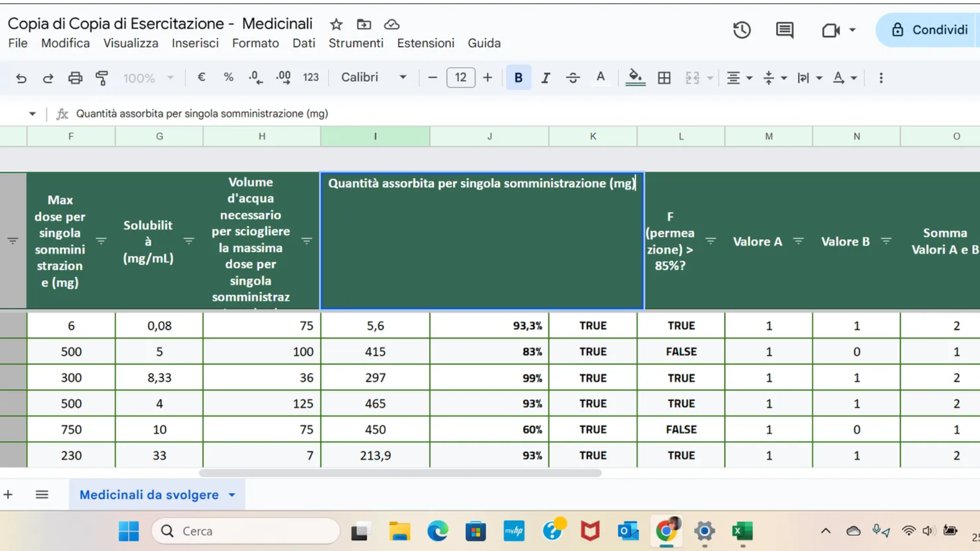Toggle bold formatting button
The image size is (980, 551).
(518, 78)
